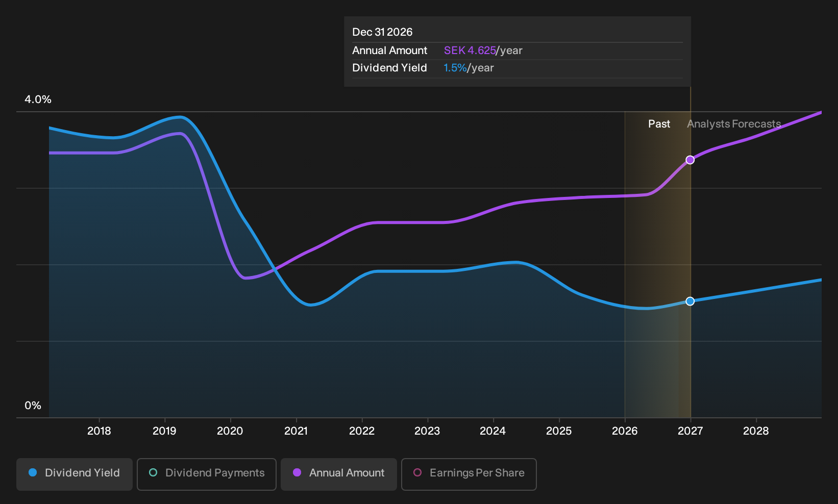Click the 2028 x-axis label

pyautogui.click(x=756, y=431)
